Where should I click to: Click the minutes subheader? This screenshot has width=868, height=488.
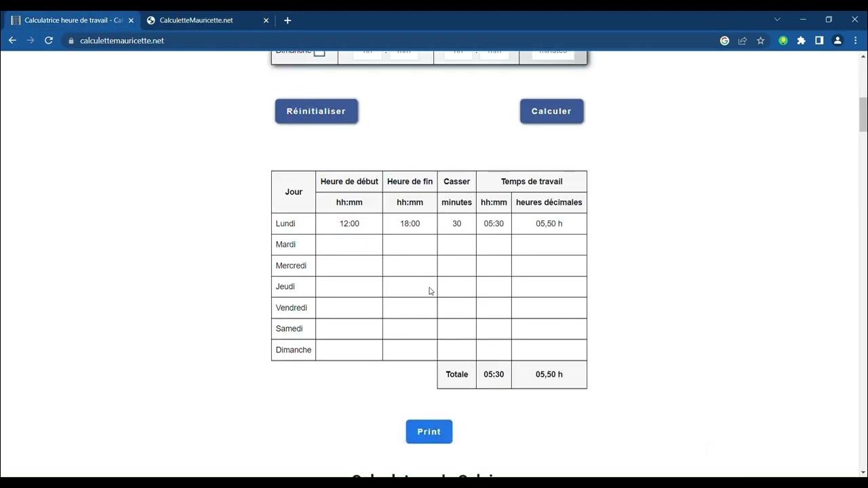457,203
